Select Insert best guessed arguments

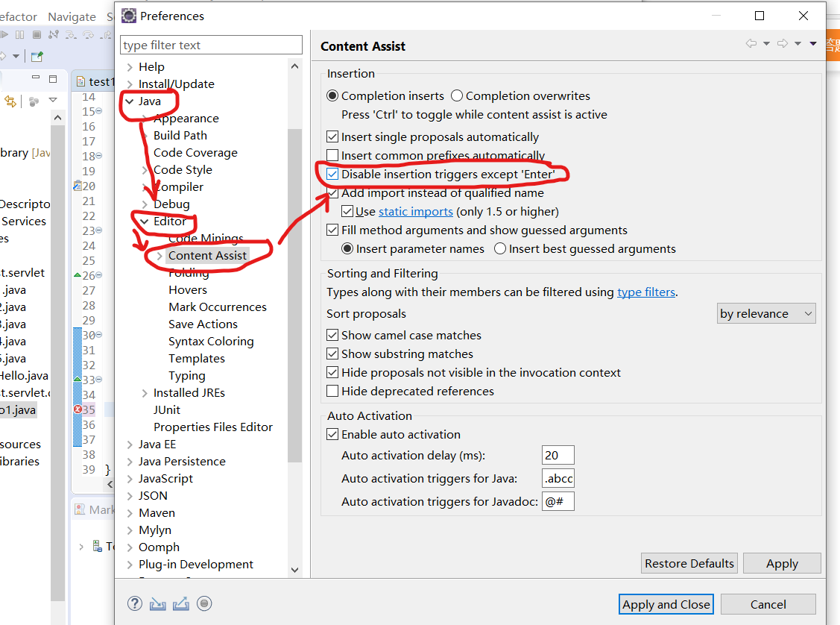click(500, 248)
